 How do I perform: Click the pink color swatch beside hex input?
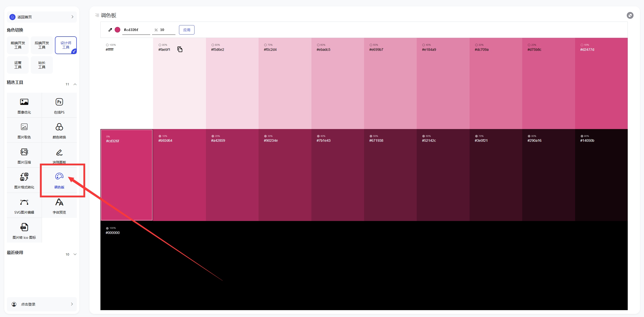(117, 30)
